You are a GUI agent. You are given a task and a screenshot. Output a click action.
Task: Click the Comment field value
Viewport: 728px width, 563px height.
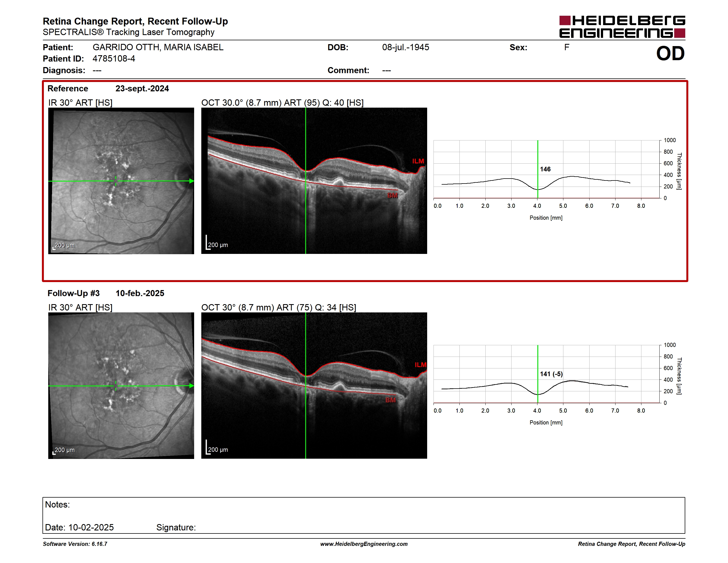[387, 70]
